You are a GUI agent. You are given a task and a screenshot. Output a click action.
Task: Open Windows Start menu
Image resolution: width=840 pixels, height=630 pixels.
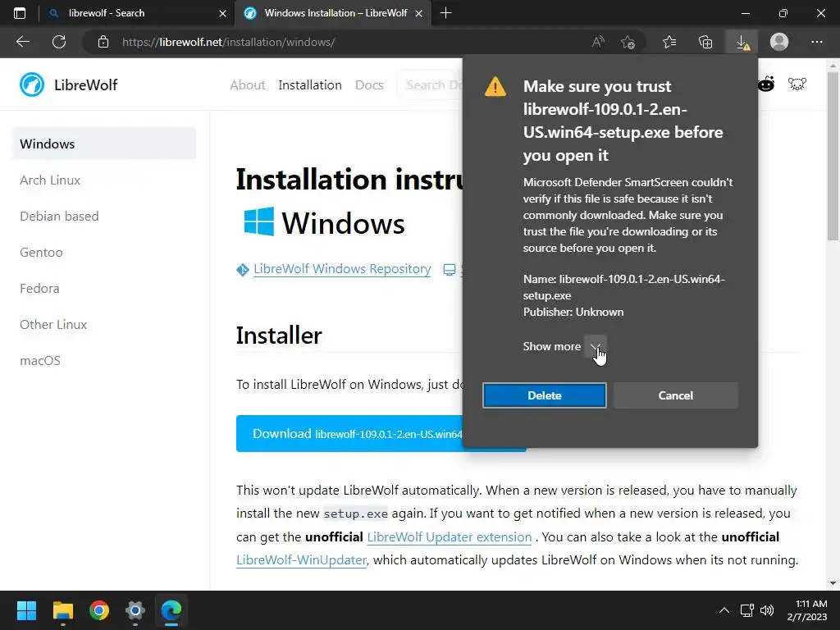[26, 610]
